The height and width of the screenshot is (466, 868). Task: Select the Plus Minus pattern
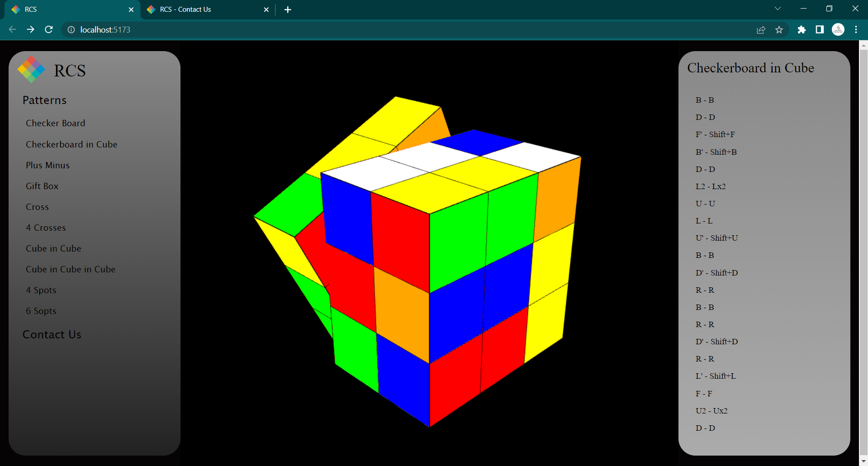pos(47,165)
